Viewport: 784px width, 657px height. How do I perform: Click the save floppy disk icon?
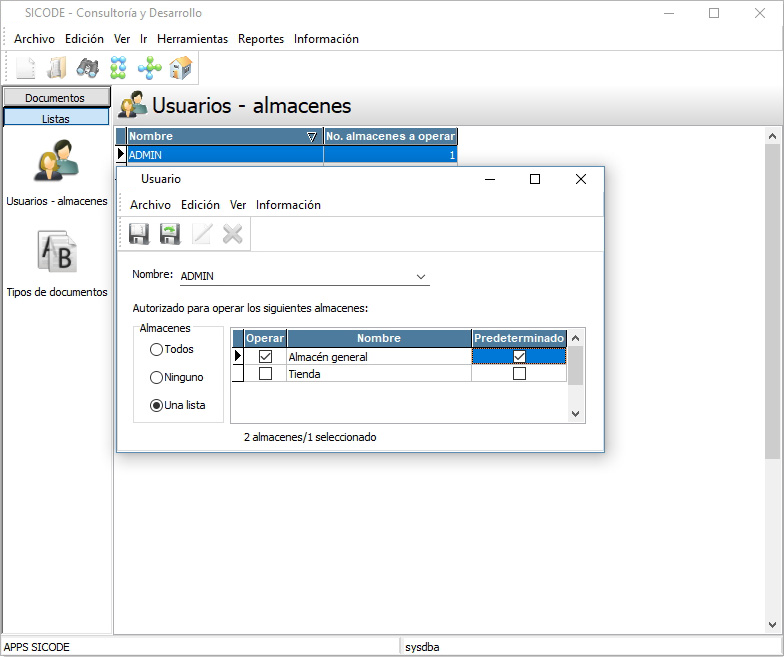point(139,234)
